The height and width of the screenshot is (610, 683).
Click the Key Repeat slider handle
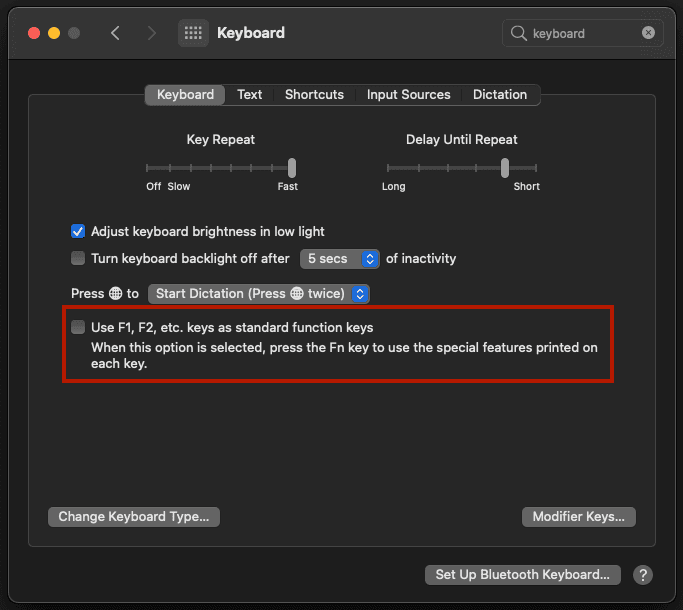292,168
